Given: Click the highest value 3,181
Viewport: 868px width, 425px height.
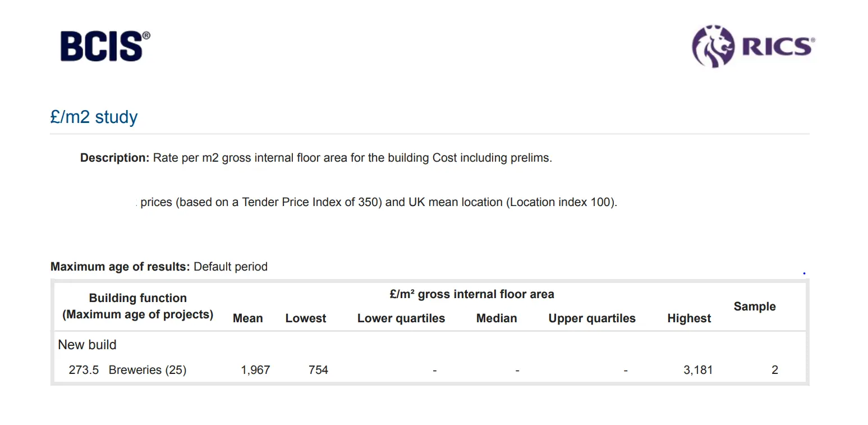Looking at the screenshot, I should pos(698,370).
